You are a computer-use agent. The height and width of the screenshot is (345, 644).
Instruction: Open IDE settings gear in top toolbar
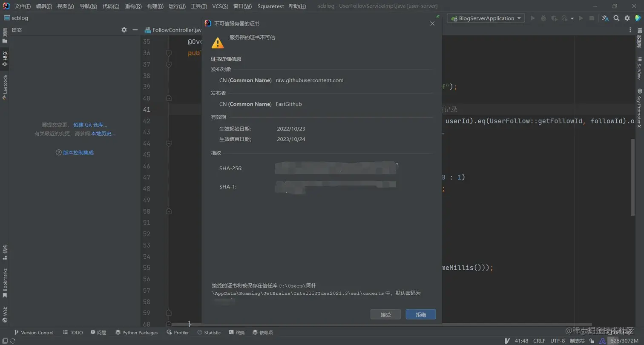tap(627, 18)
